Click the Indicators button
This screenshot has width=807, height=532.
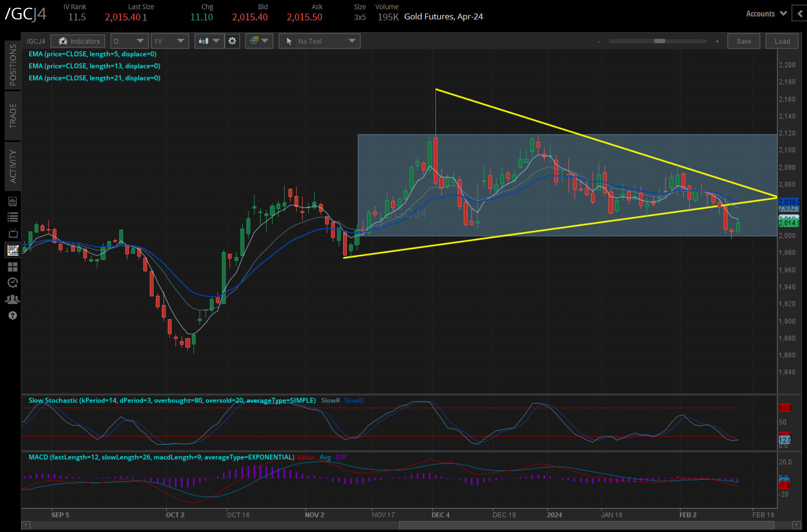click(x=78, y=41)
